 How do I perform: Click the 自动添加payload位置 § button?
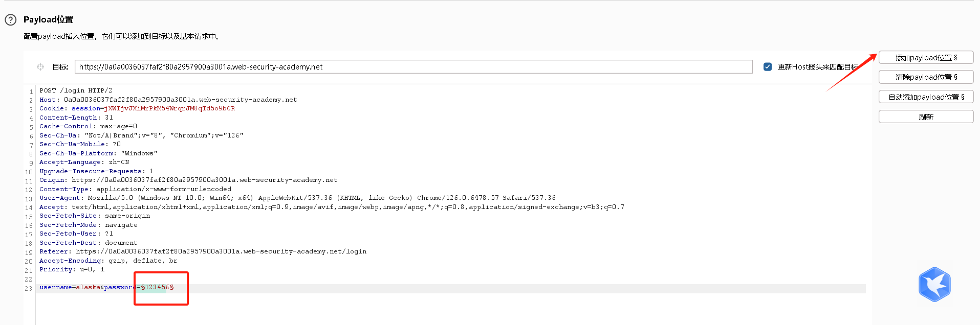coord(926,97)
